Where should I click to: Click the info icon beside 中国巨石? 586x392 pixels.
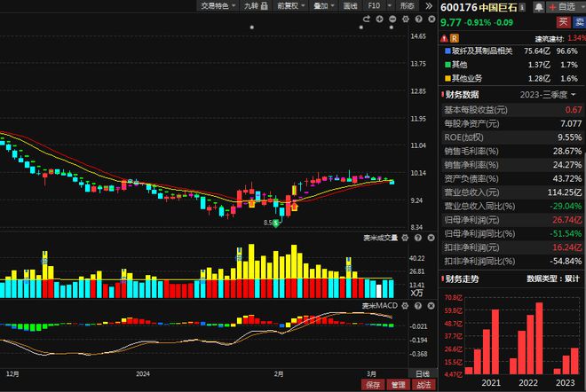pos(522,7)
